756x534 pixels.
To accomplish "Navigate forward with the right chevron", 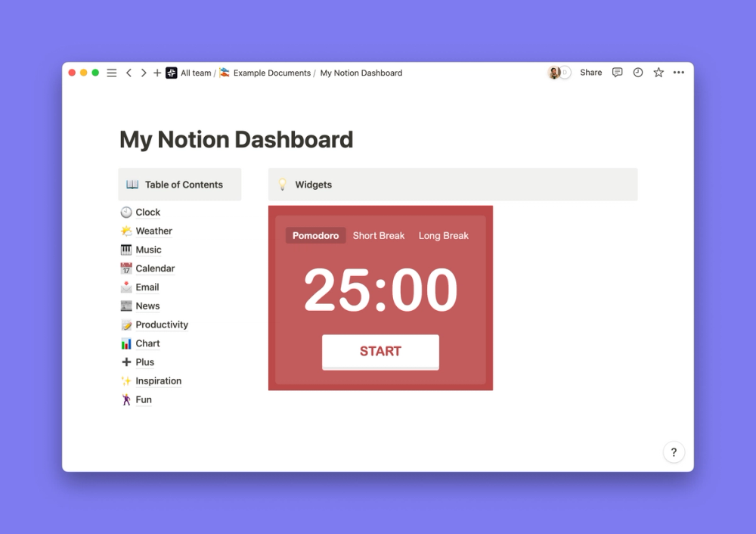I will [144, 73].
